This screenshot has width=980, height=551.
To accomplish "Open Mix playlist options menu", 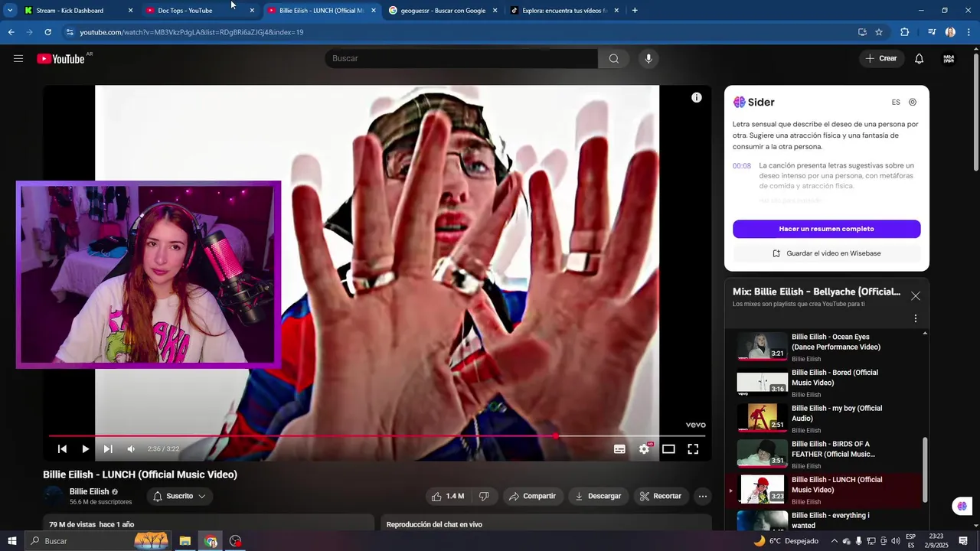I will click(x=916, y=318).
